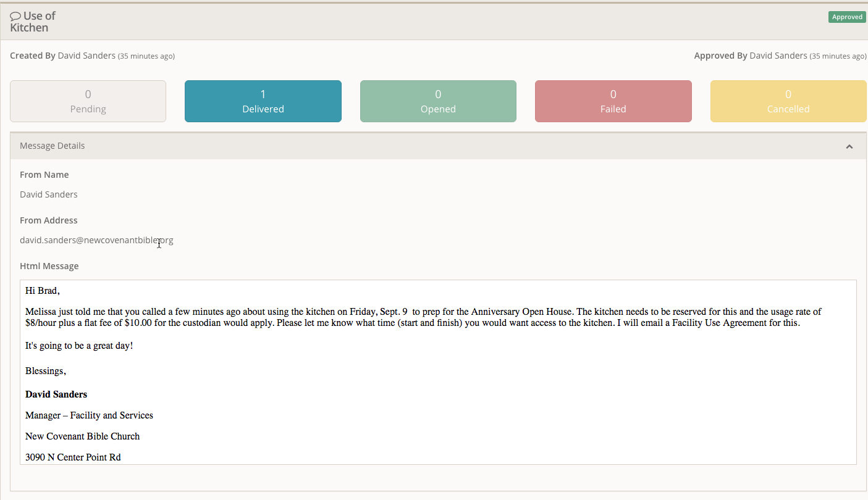Click the david.sanders@newcovenantbible.org email address

coord(96,240)
